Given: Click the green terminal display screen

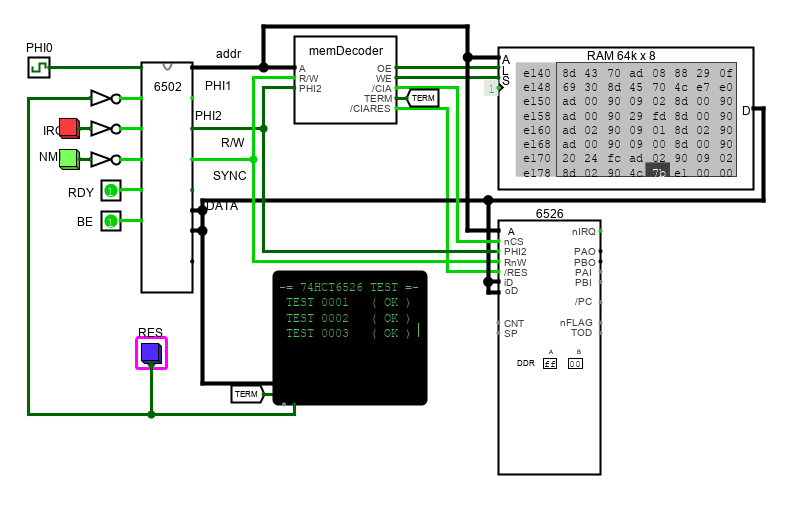Looking at the screenshot, I should click(350, 338).
